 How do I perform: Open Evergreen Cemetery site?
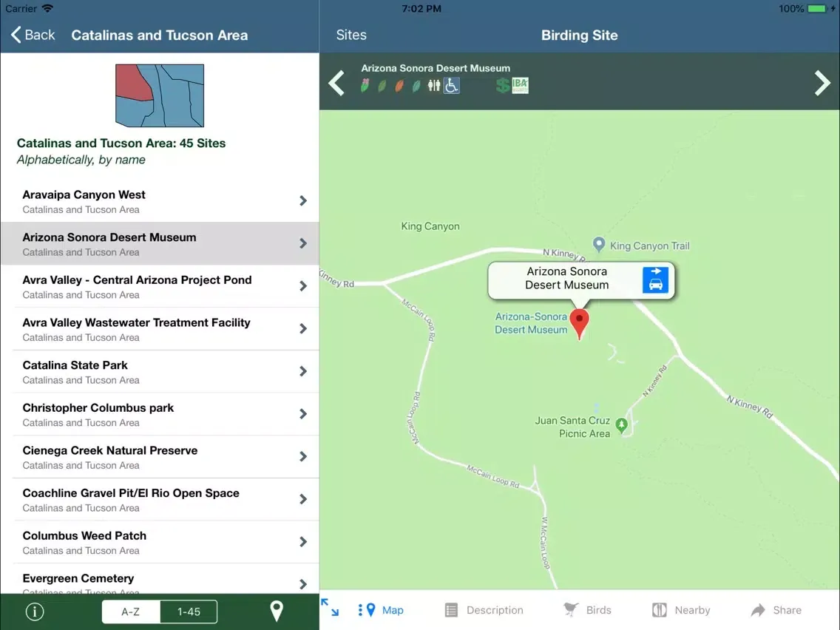160,579
